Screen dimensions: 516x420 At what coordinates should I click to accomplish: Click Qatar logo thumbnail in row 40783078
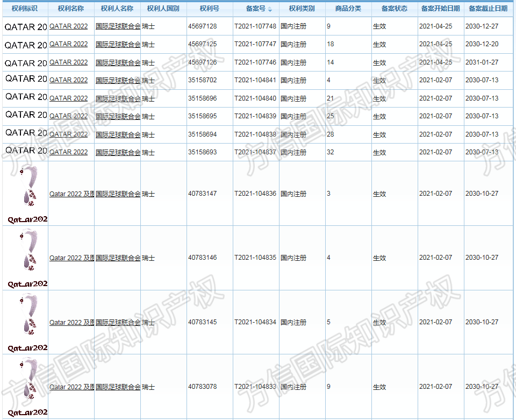click(x=27, y=387)
